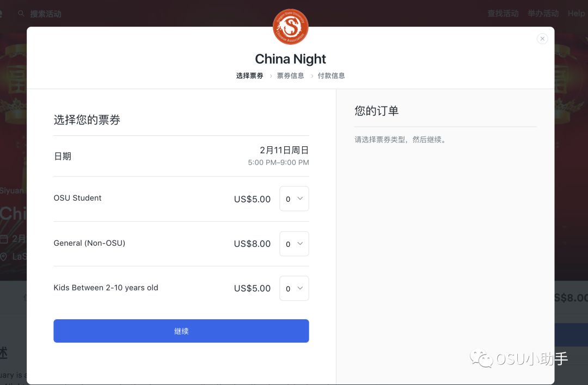Open General (Non-OSU) quantity dropdown
This screenshot has height=385, width=588.
point(295,244)
